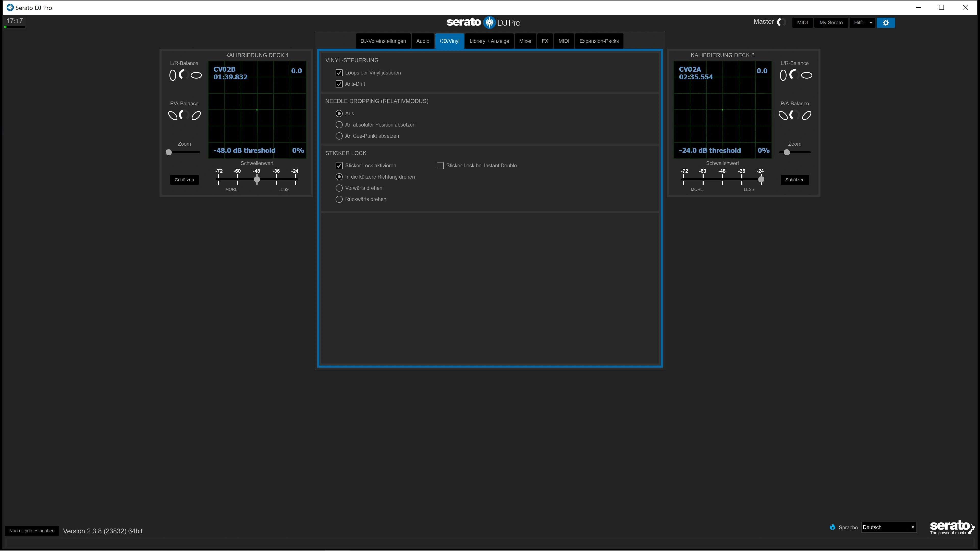Uncheck Loops per Vinyl justieren
The width and height of the screenshot is (980, 551).
339,73
